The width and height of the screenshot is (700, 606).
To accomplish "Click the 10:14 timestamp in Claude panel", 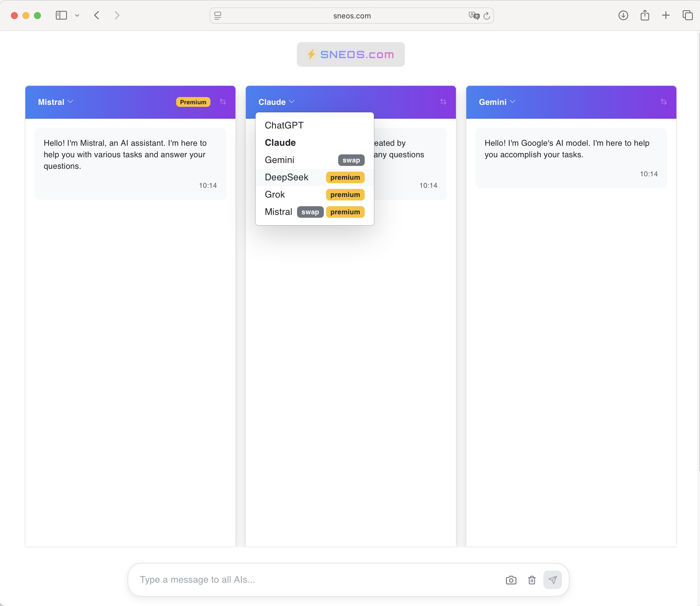I will pyautogui.click(x=428, y=185).
